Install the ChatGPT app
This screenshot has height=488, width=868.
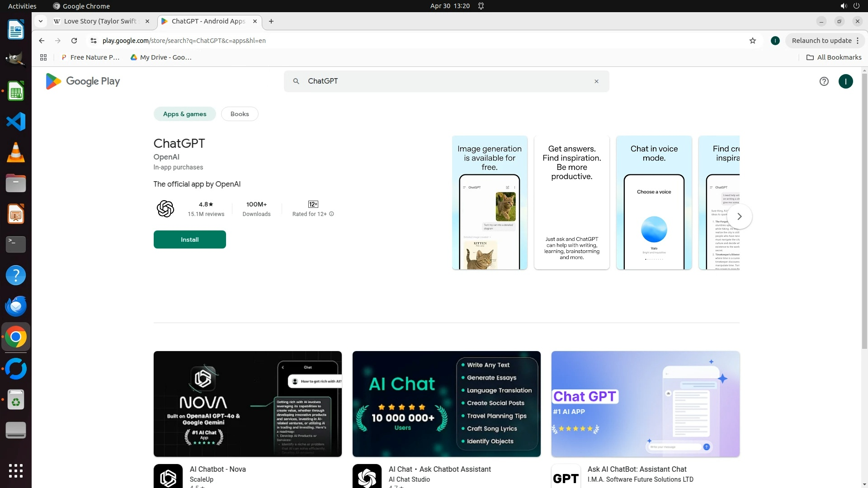tap(189, 239)
